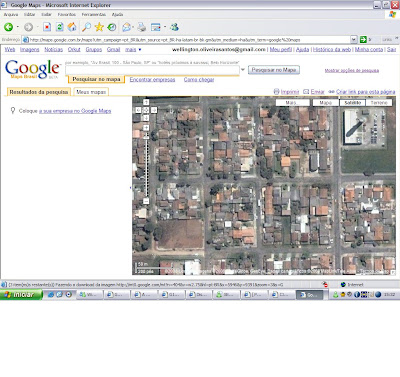The height and width of the screenshot is (377, 400).
Task: Open the Ferramentas menu
Action: (x=94, y=15)
